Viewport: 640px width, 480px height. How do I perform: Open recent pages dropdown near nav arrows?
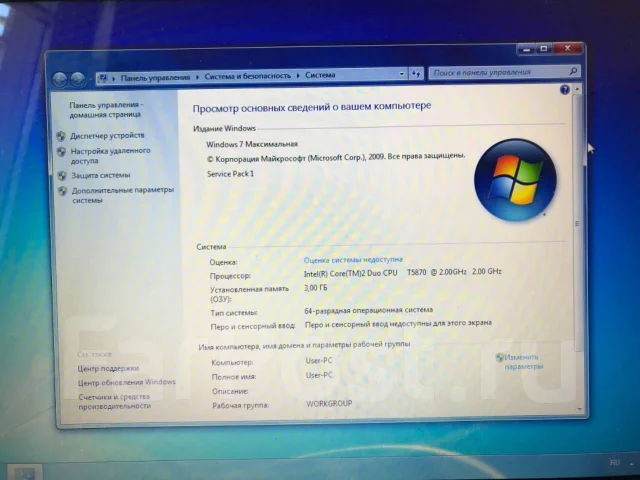point(90,79)
